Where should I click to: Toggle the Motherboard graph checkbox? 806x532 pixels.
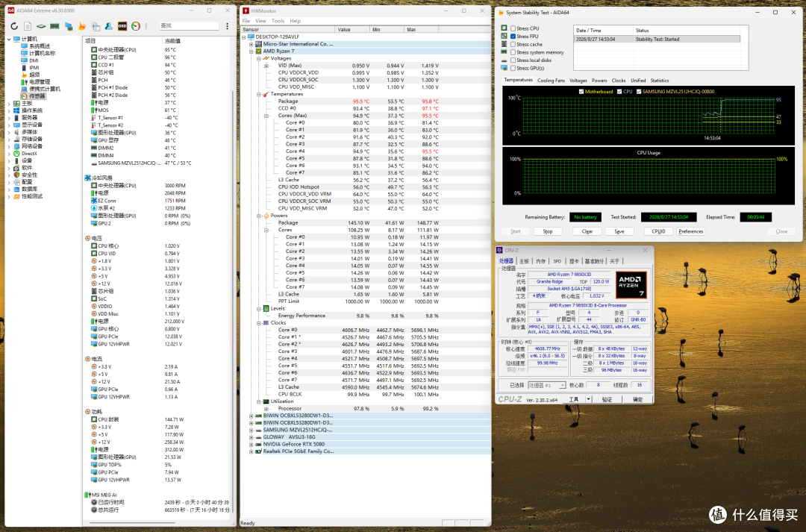[x=581, y=92]
